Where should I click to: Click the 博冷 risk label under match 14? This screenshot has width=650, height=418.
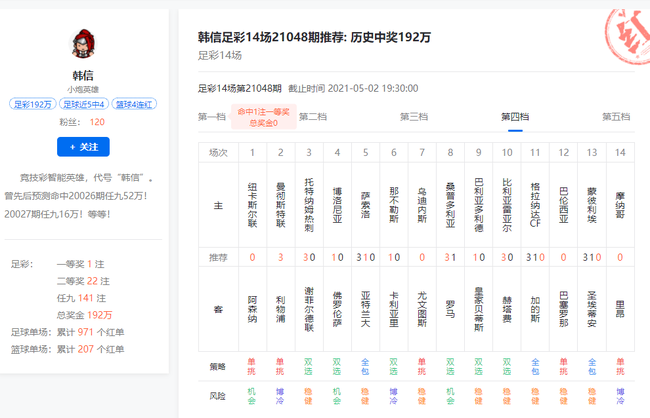coord(620,396)
